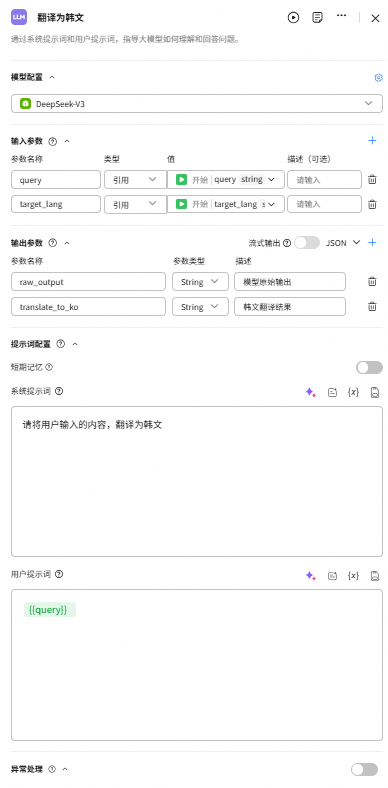388x788 pixels.
Task: Delete the translate_to_ko output parameter
Action: pyautogui.click(x=372, y=307)
